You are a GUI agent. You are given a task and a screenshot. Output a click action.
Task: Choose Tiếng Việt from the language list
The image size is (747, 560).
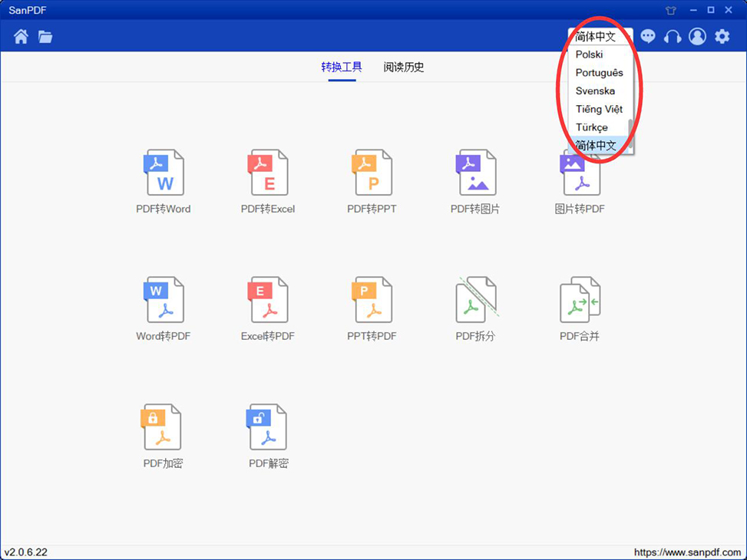(x=598, y=109)
